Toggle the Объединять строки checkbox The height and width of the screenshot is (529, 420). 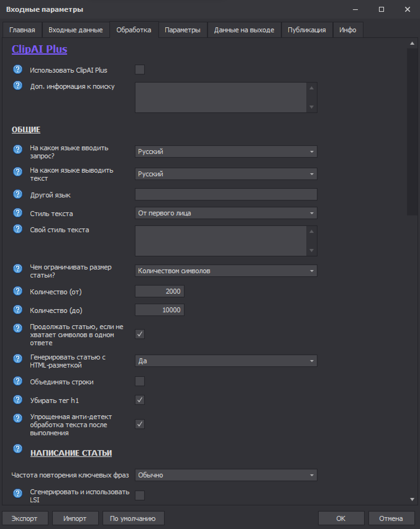[140, 381]
